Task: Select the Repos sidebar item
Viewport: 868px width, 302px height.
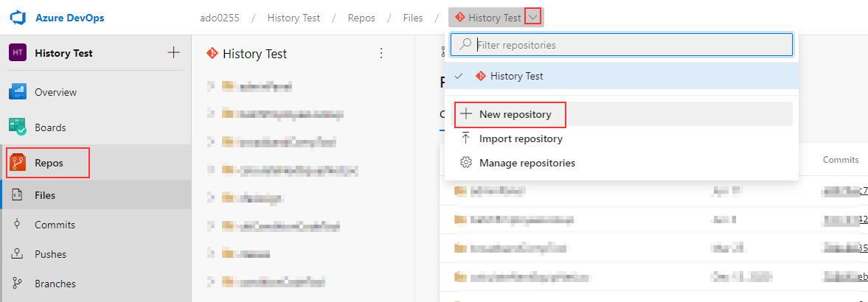Action: click(48, 163)
